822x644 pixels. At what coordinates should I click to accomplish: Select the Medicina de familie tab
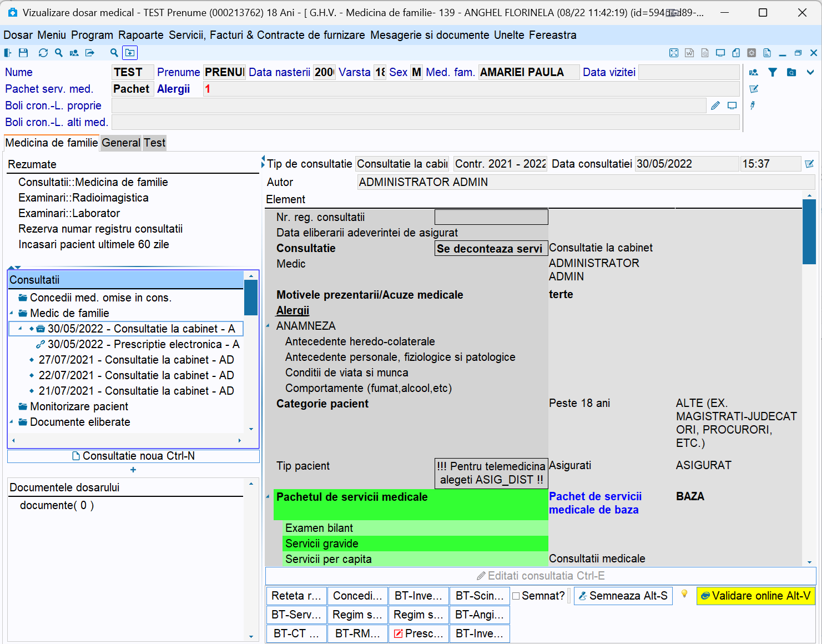(x=52, y=143)
